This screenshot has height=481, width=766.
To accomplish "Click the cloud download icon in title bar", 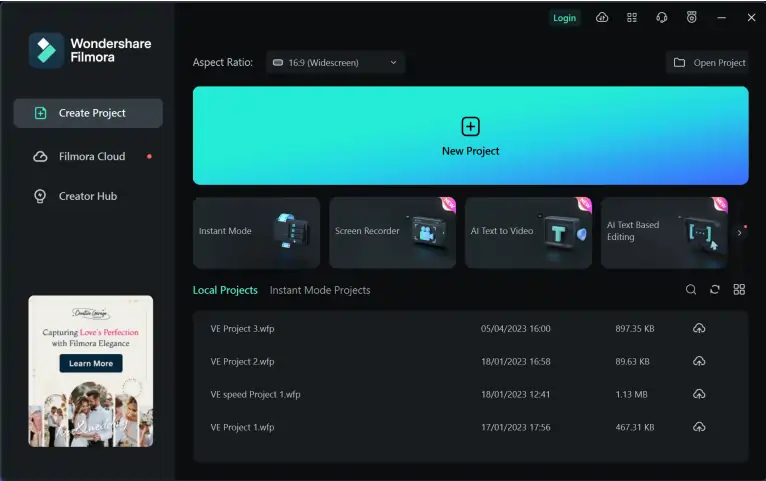I will coord(602,18).
